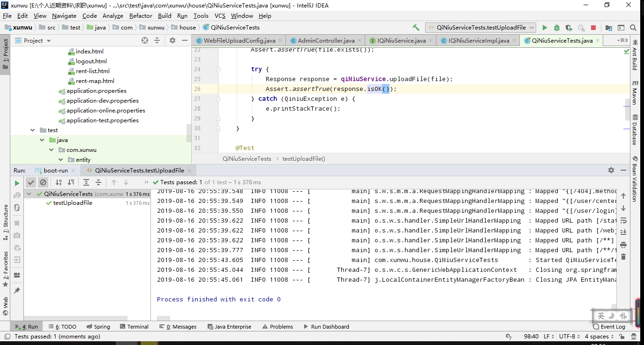This screenshot has height=345, width=644.
Task: Open the Refactor menu
Action: point(141,15)
